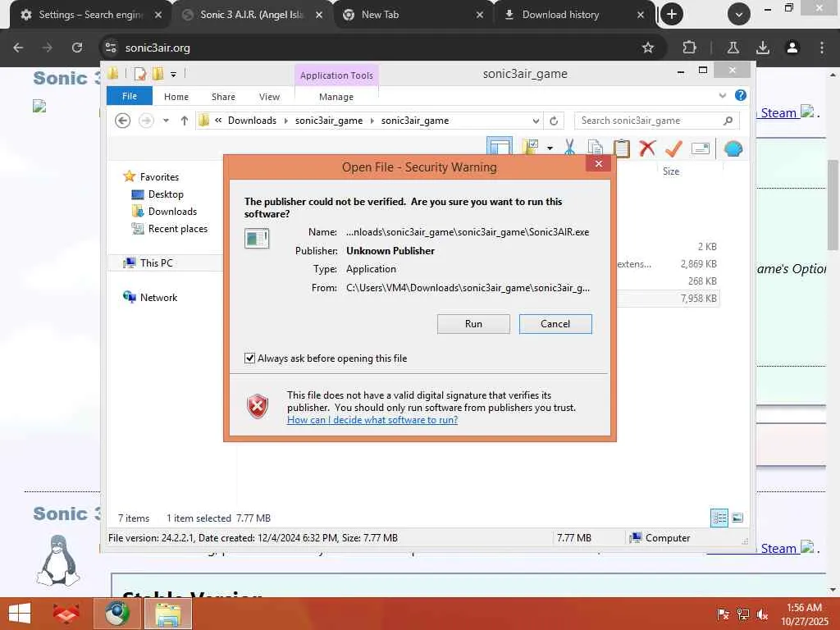Switch to Settings – Search engine tab
The height and width of the screenshot is (630, 840).
pos(90,15)
